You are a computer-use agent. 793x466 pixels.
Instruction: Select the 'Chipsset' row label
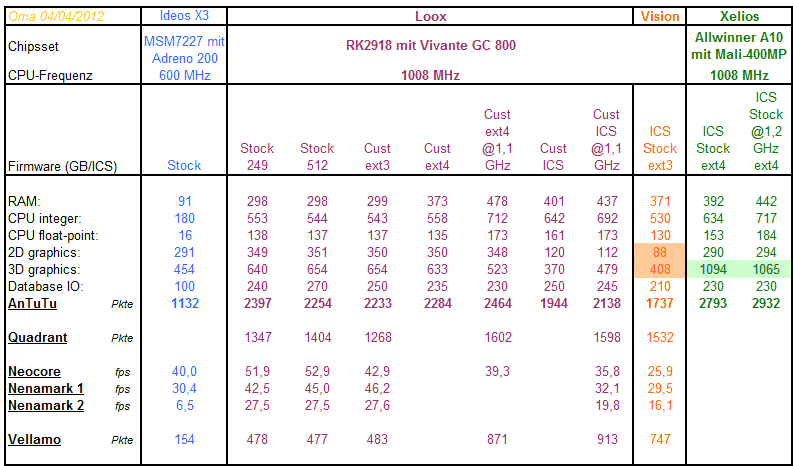tap(33, 47)
